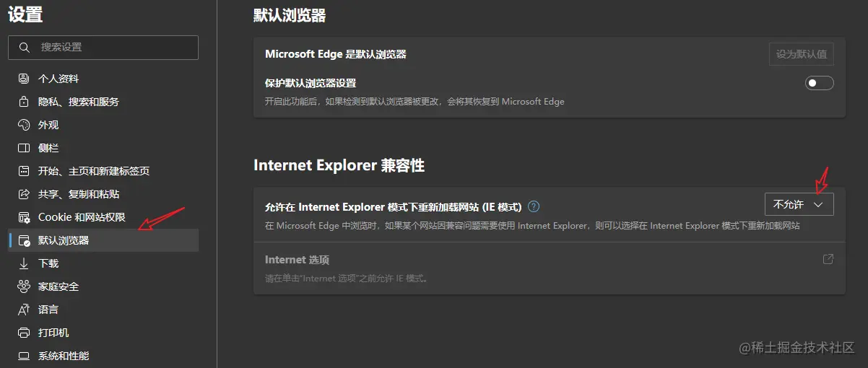Click the 允许在 Internet Explorer 模式下重新加载网站 label
Viewport: 868px width, 368px height.
pyautogui.click(x=393, y=206)
